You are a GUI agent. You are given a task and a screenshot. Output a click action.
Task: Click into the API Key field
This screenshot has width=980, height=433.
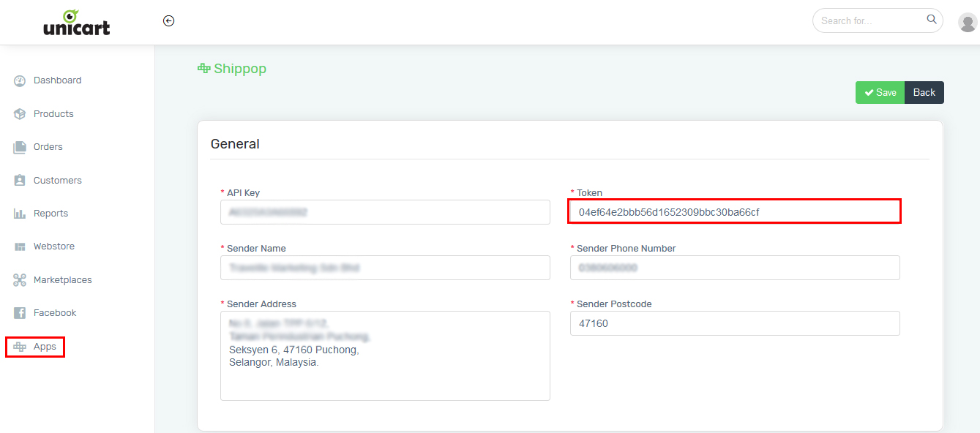[x=385, y=212]
